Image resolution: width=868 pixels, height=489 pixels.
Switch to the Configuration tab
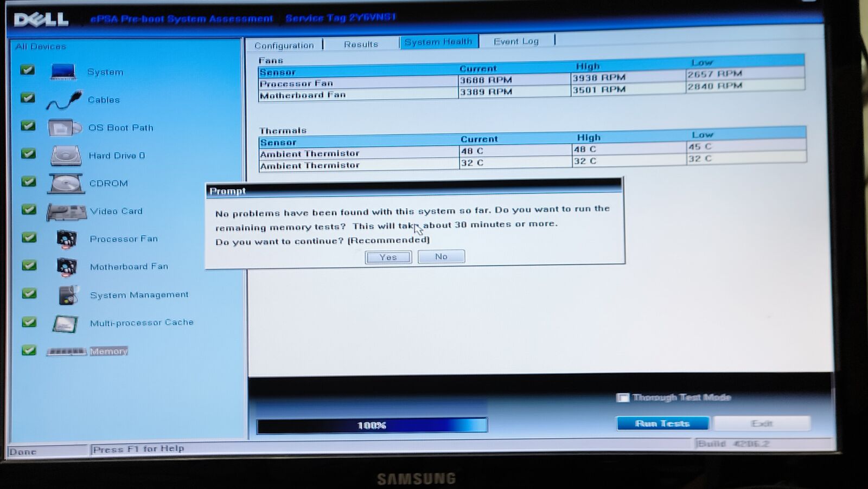284,45
